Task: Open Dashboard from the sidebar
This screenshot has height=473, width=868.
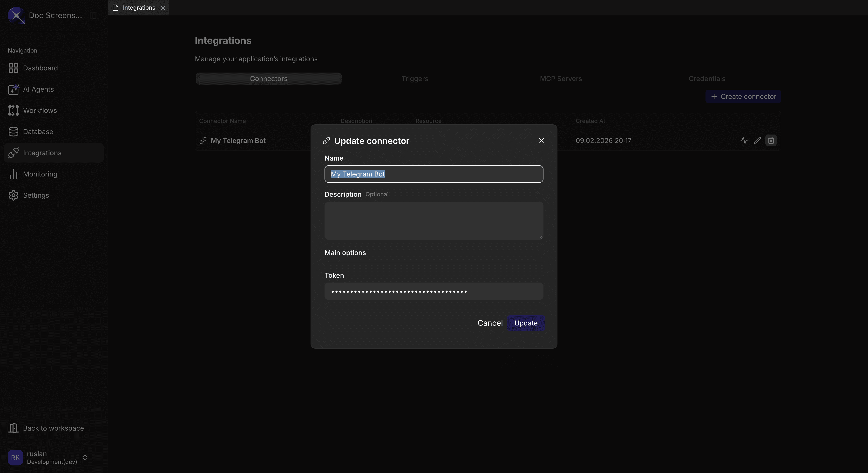Action: [40, 68]
